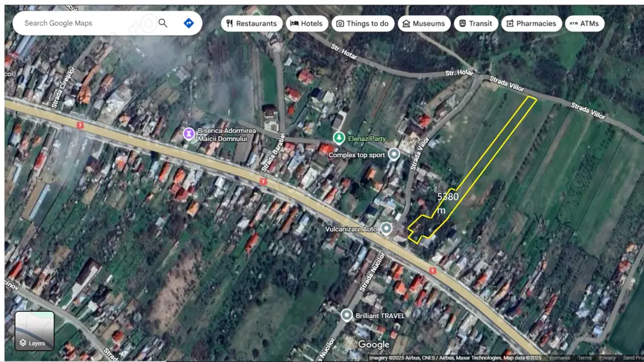Show nearby ATMs
Image resolution: width=644 pixels, height=362 pixels.
click(585, 23)
